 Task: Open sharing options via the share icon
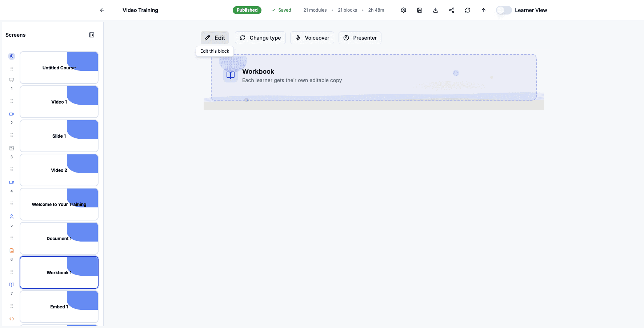click(452, 10)
